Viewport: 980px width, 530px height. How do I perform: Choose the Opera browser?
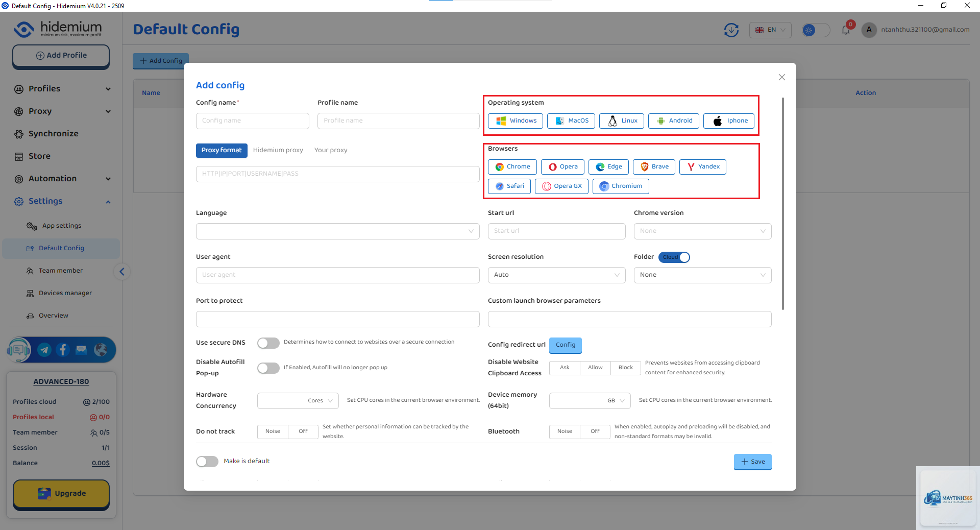(x=562, y=167)
